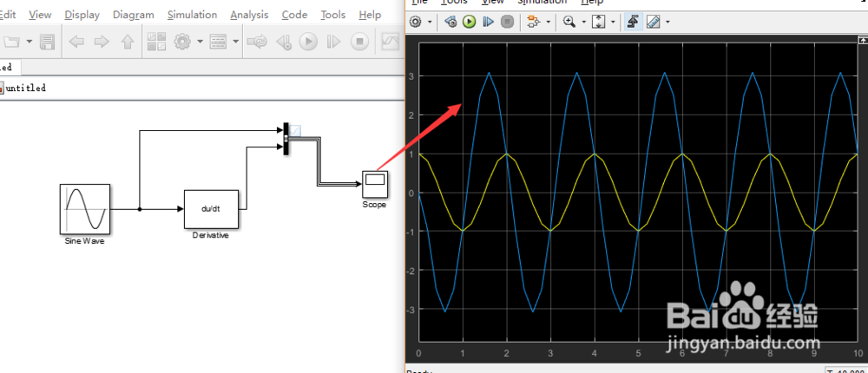Click the y-axis label 3
This screenshot has height=373, width=868.
[411, 75]
